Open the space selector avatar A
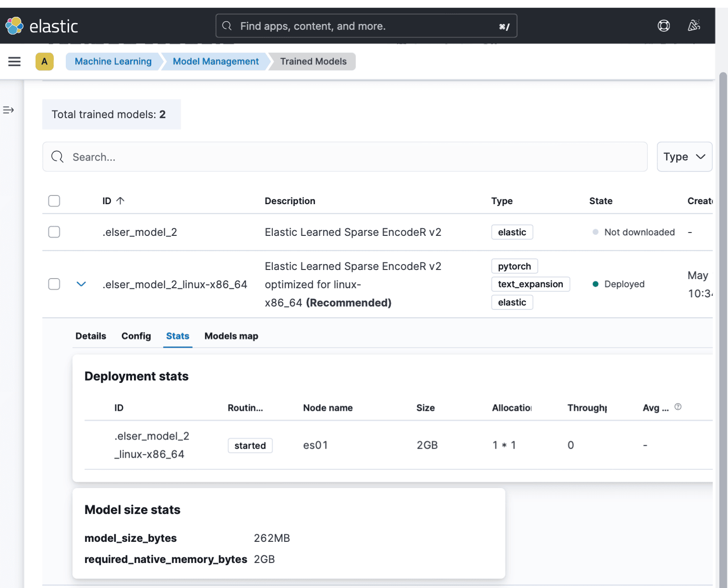The width and height of the screenshot is (728, 588). coord(45,61)
